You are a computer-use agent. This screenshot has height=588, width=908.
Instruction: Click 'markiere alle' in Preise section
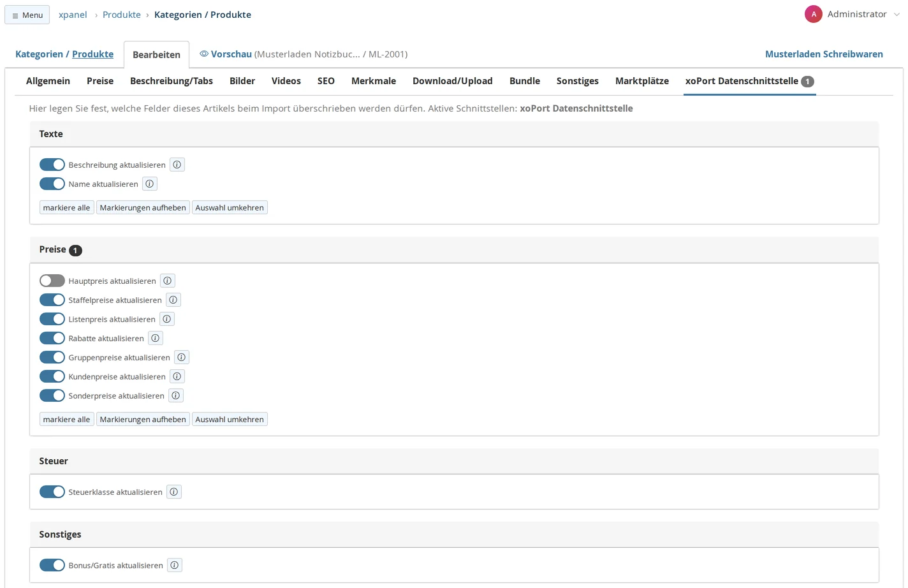pos(66,420)
